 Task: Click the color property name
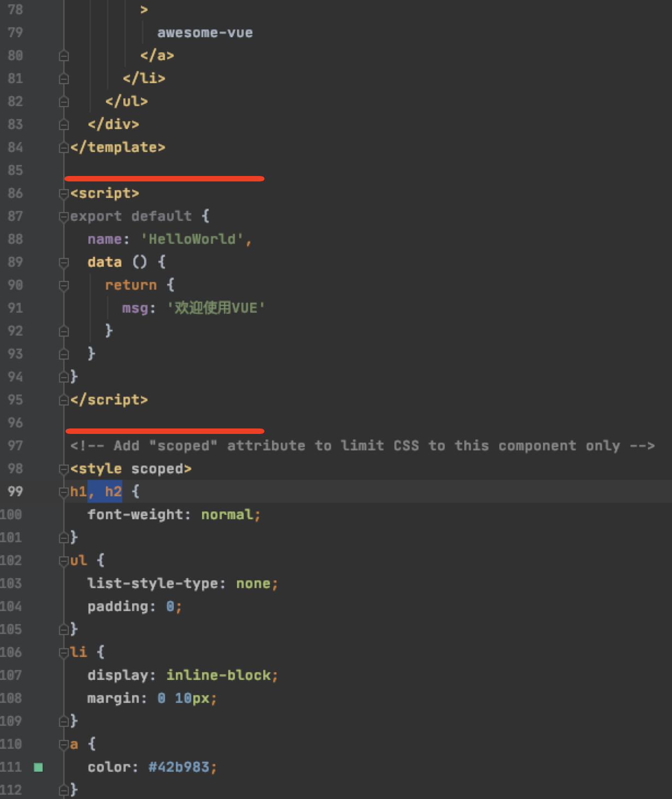point(109,767)
